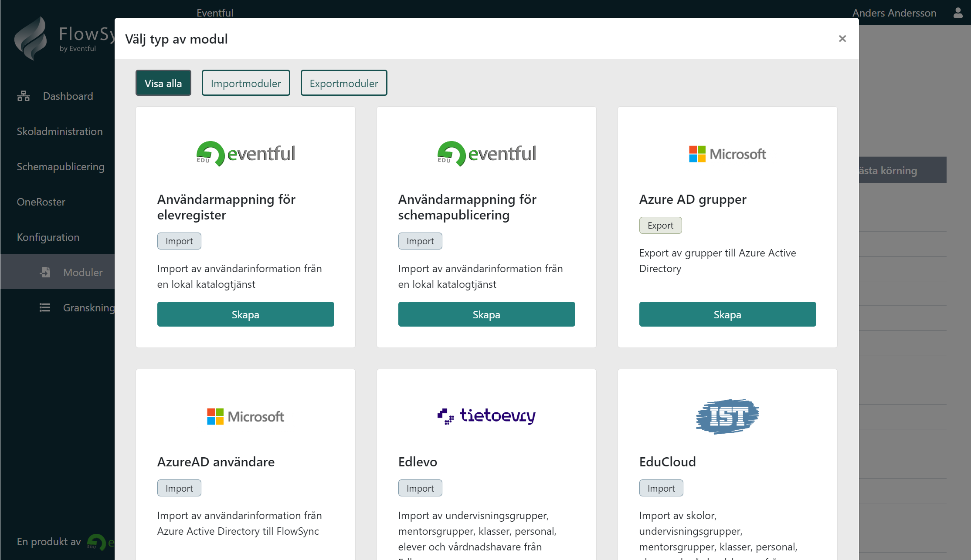Click Import tag on elevregister card
Image resolution: width=971 pixels, height=560 pixels.
(179, 241)
